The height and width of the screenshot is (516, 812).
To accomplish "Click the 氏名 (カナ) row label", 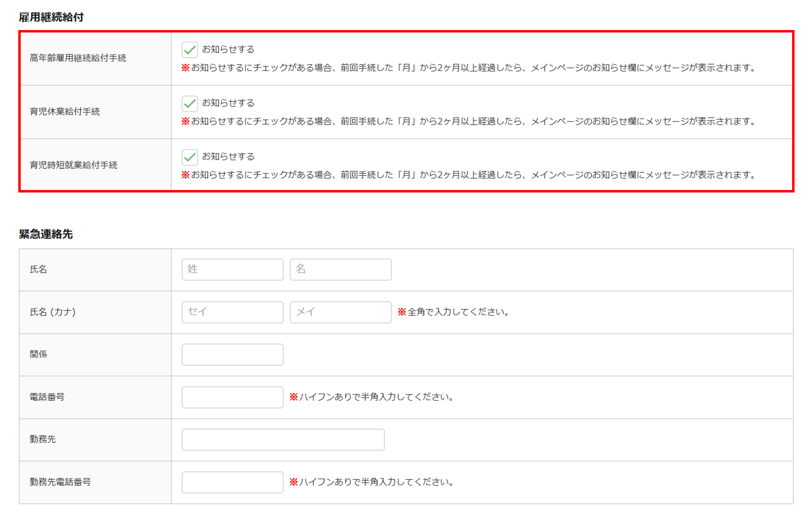I will 53,312.
